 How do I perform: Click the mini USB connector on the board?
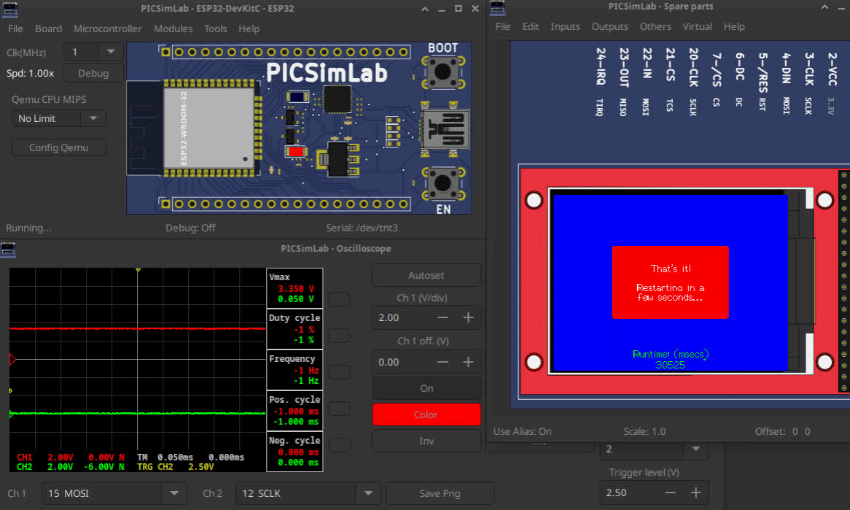443,128
